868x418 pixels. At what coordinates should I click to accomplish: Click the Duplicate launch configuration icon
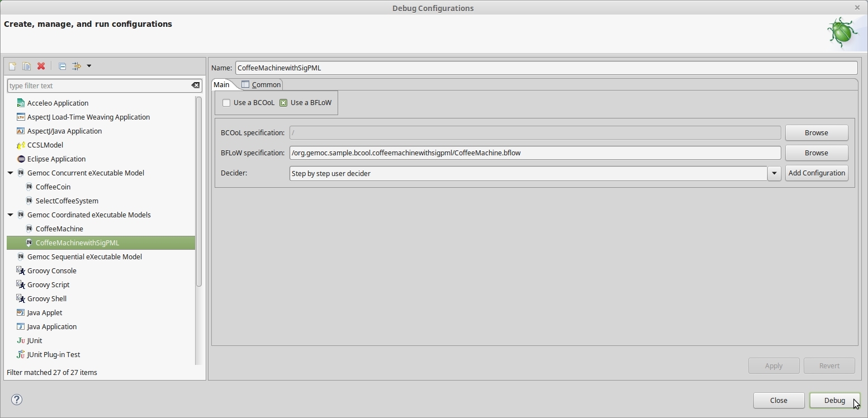click(26, 66)
